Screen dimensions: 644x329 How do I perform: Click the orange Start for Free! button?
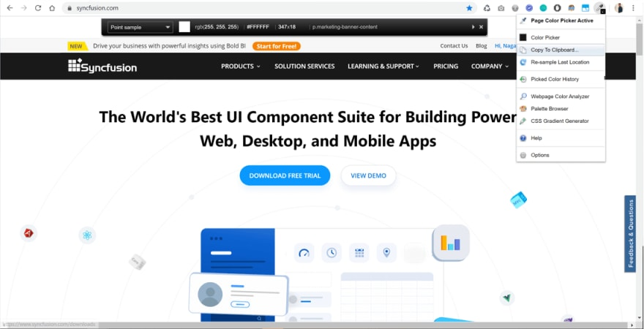(x=277, y=46)
